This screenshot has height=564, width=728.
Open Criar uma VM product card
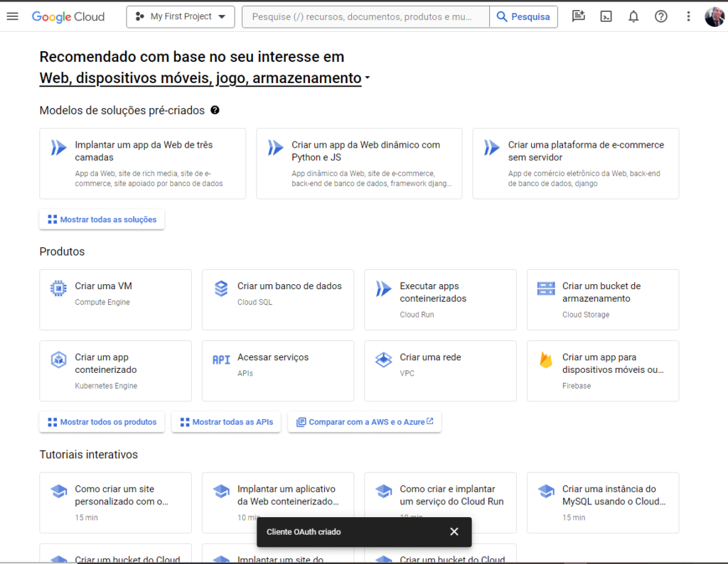pos(116,300)
